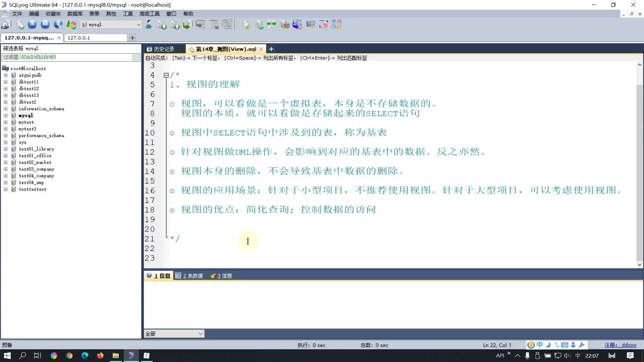644x362 pixels.
Task: Switch to the 2 表数据 result tab
Action: point(189,276)
